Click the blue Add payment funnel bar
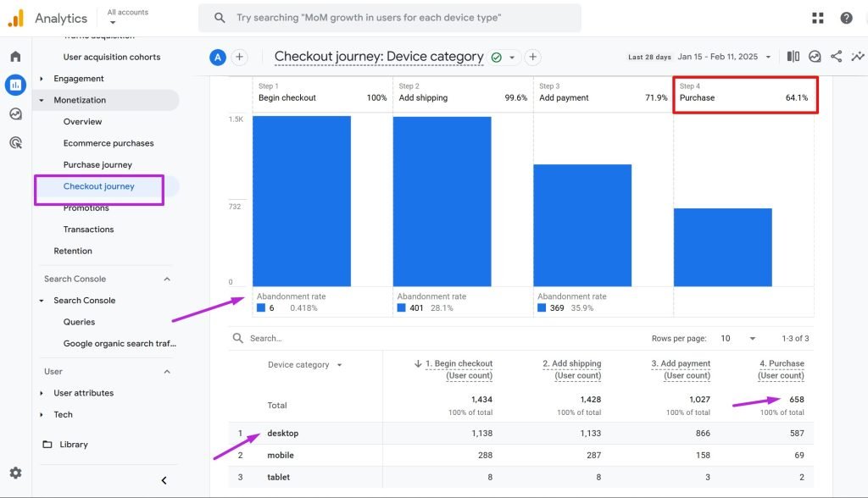This screenshot has width=868, height=498. [582, 224]
